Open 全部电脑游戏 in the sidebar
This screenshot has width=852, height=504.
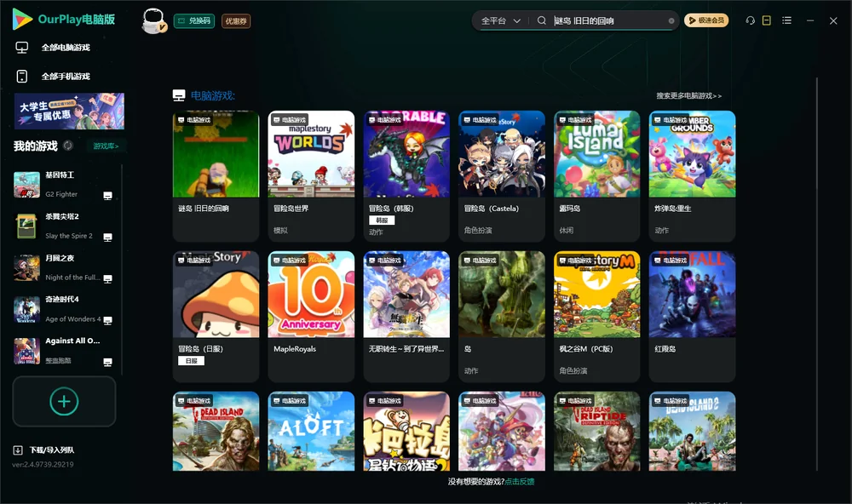(x=53, y=48)
